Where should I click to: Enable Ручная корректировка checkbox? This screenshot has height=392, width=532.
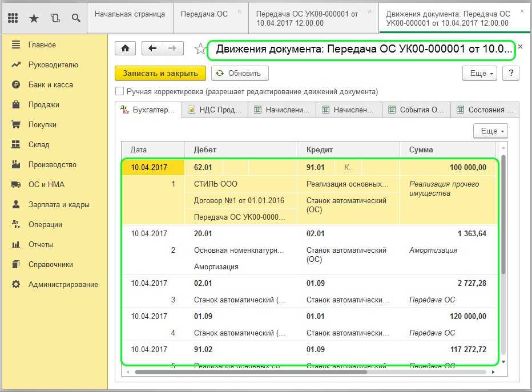click(x=119, y=91)
